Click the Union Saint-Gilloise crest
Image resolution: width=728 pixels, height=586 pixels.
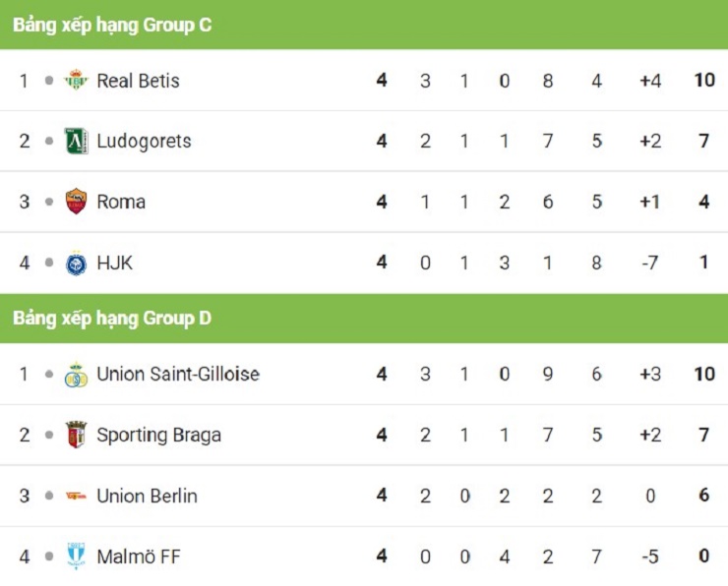[x=76, y=375]
